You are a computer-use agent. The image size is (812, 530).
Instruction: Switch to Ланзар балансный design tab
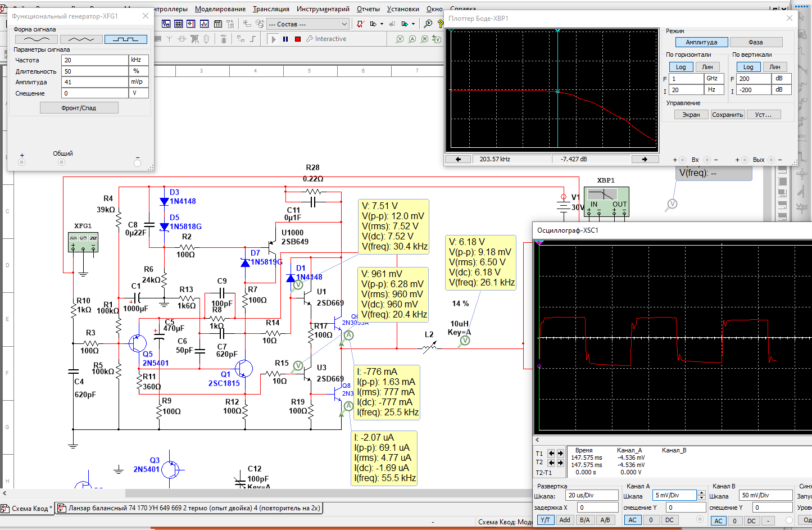tap(190, 508)
